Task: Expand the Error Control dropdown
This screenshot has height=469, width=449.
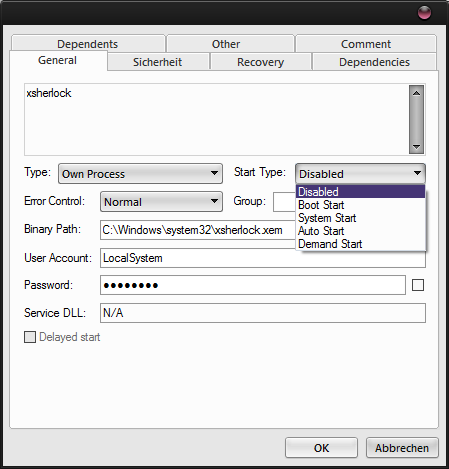Action: coord(161,201)
